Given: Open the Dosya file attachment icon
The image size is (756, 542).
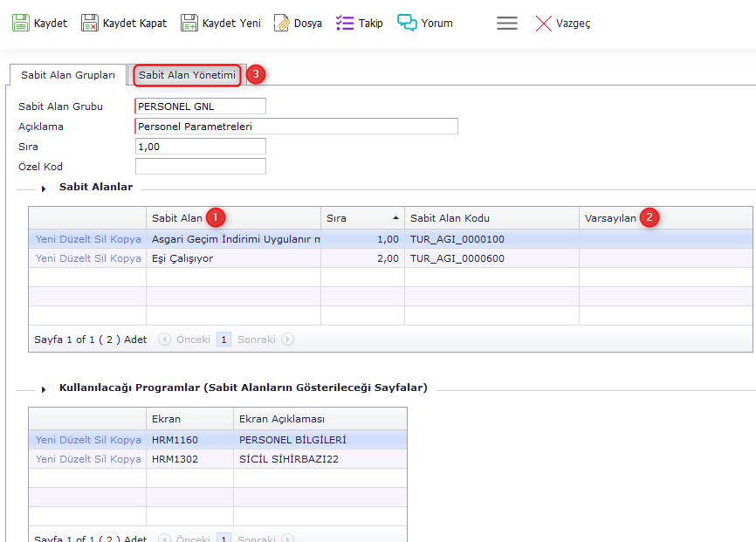Looking at the screenshot, I should pos(281,24).
